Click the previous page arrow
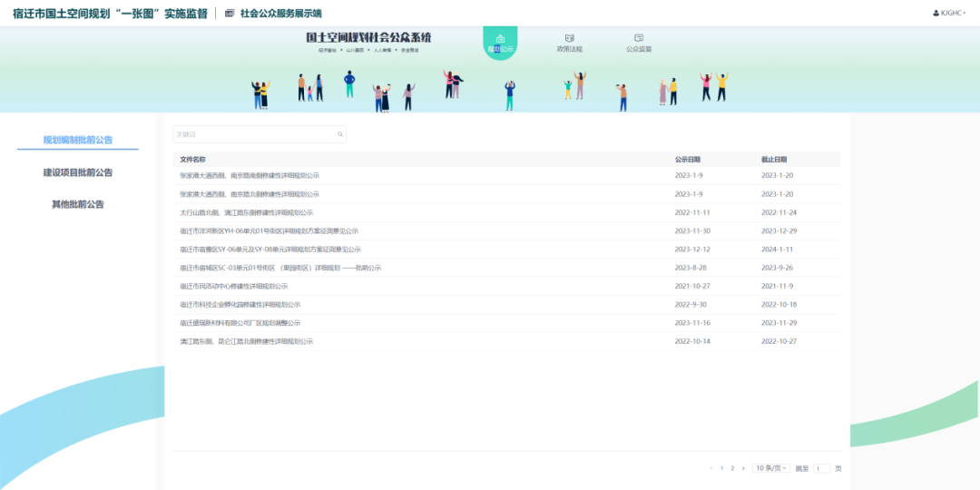The width and height of the screenshot is (980, 490). (710, 468)
